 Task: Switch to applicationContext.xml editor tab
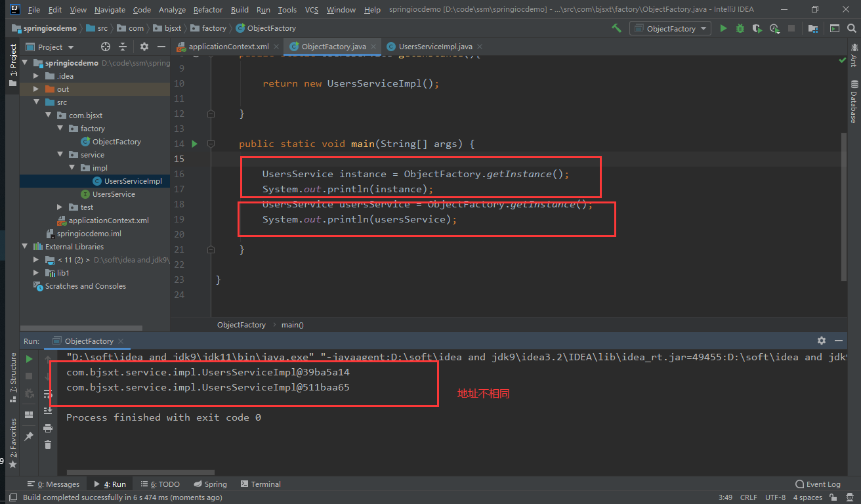coord(228,47)
